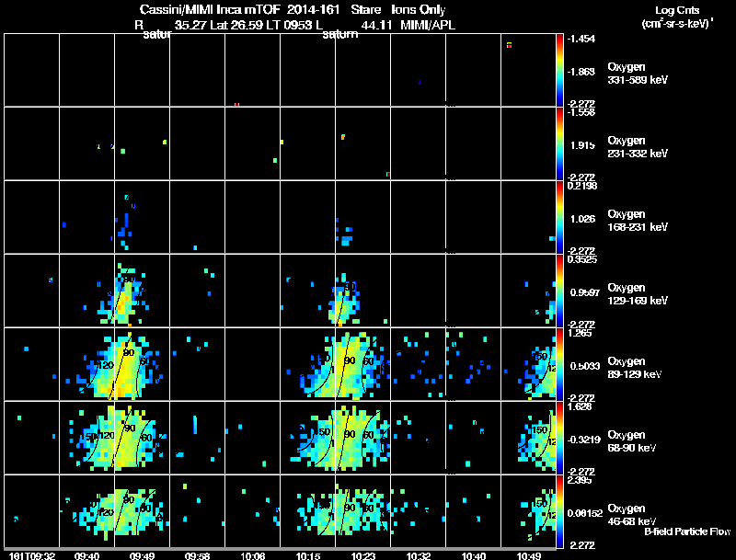Click the '35.27' radial distance value

(190, 26)
